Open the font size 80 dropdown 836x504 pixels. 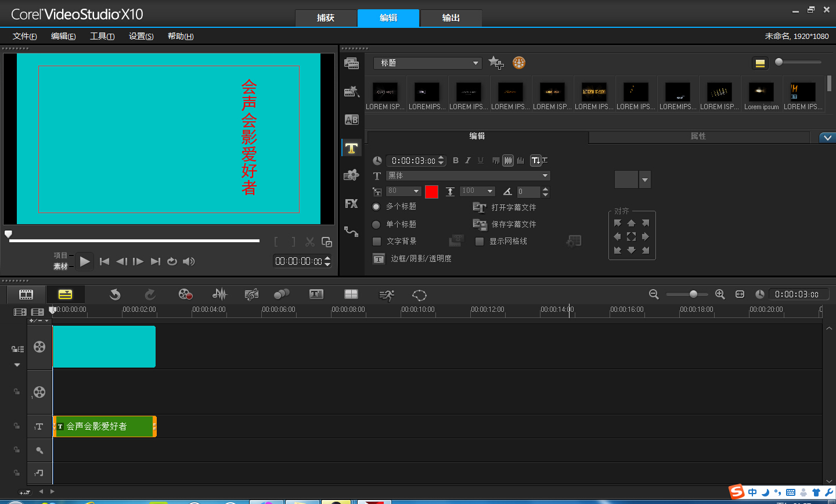click(x=403, y=191)
